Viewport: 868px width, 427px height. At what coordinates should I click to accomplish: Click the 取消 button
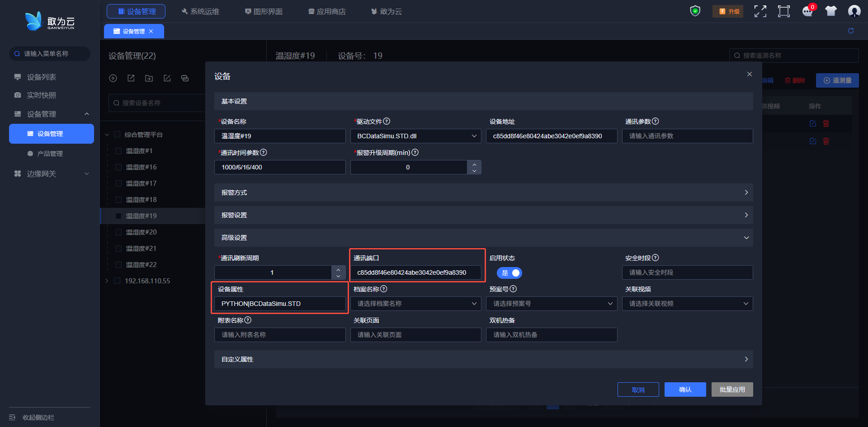pos(638,389)
